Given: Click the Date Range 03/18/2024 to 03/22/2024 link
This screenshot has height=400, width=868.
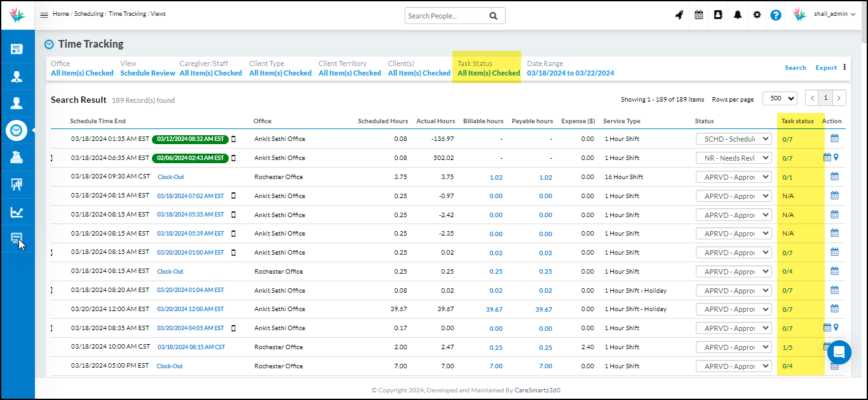Looking at the screenshot, I should tap(570, 73).
